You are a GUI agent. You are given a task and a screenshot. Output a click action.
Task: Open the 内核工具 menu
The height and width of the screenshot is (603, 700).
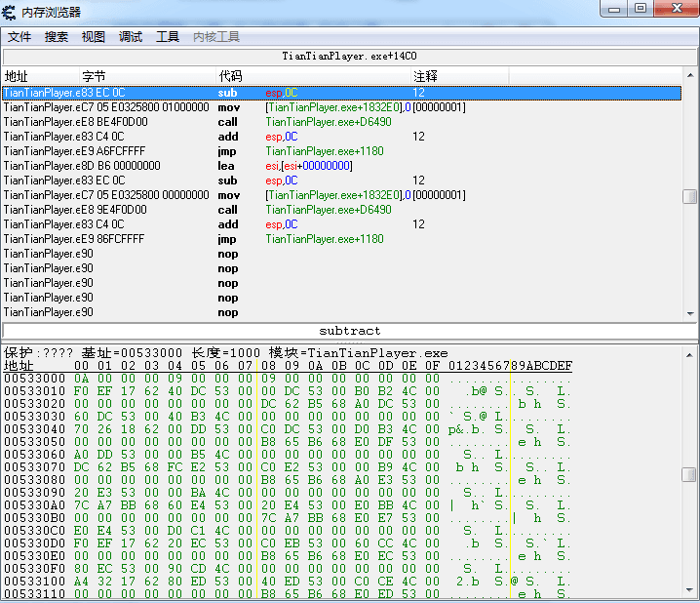[216, 37]
